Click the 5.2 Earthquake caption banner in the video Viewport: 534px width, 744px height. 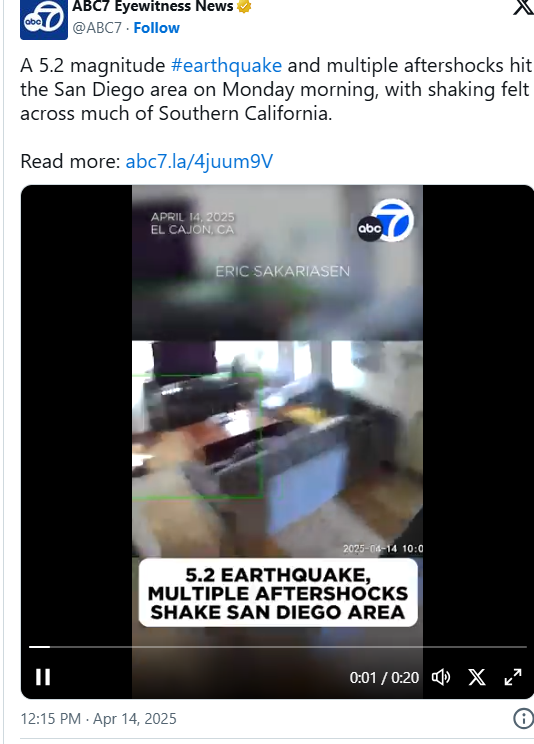pyautogui.click(x=278, y=593)
